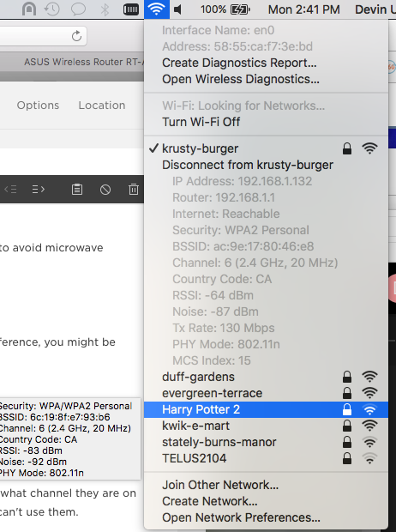Turn Wi-Fi Off from menu

click(x=267, y=122)
